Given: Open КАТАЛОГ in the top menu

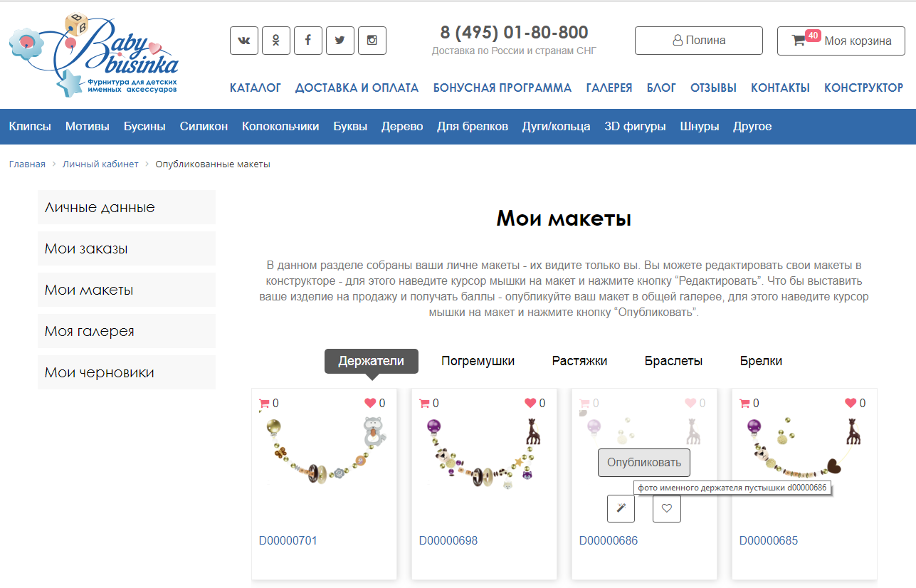Looking at the screenshot, I should click(x=255, y=88).
